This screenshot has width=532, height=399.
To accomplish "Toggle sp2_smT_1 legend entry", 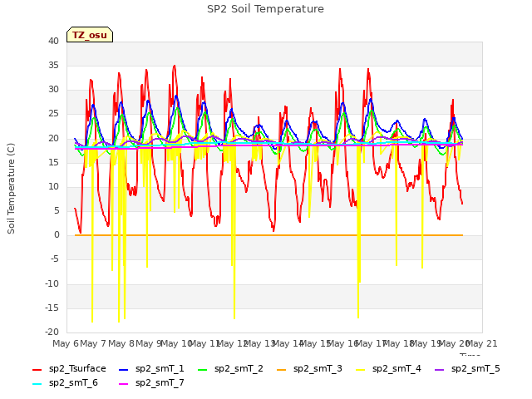I will click(x=151, y=369).
